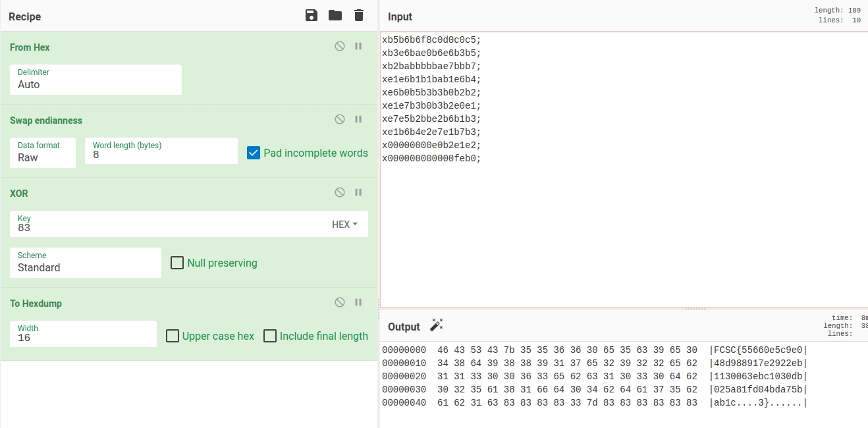868x428 pixels.
Task: Uncheck Pad incomplete words
Action: click(x=254, y=153)
